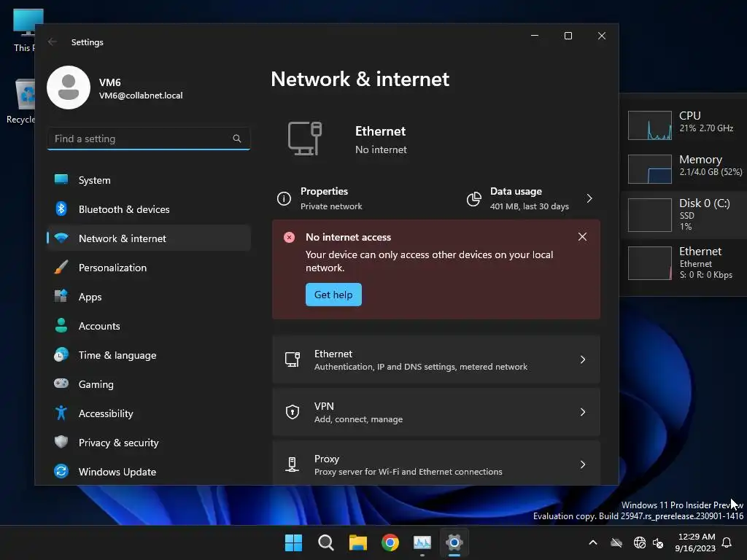Click the Proxy server icon
This screenshot has height=560, width=747.
click(x=292, y=464)
